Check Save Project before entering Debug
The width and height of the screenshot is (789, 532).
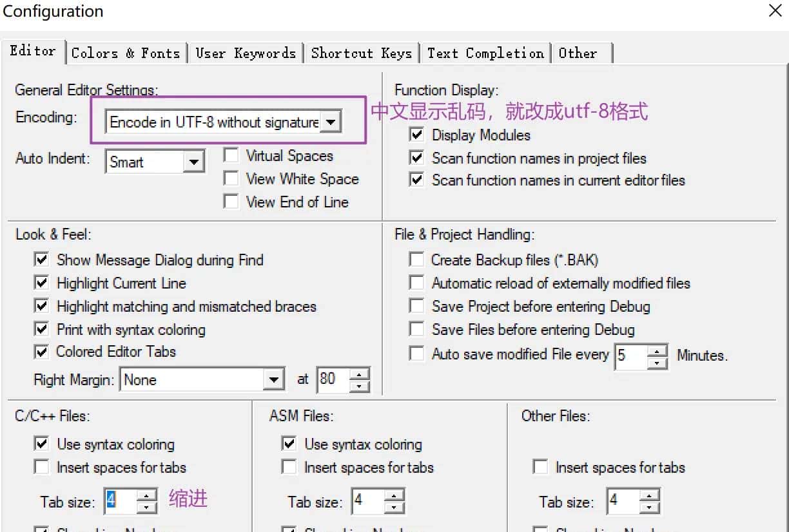pyautogui.click(x=416, y=306)
